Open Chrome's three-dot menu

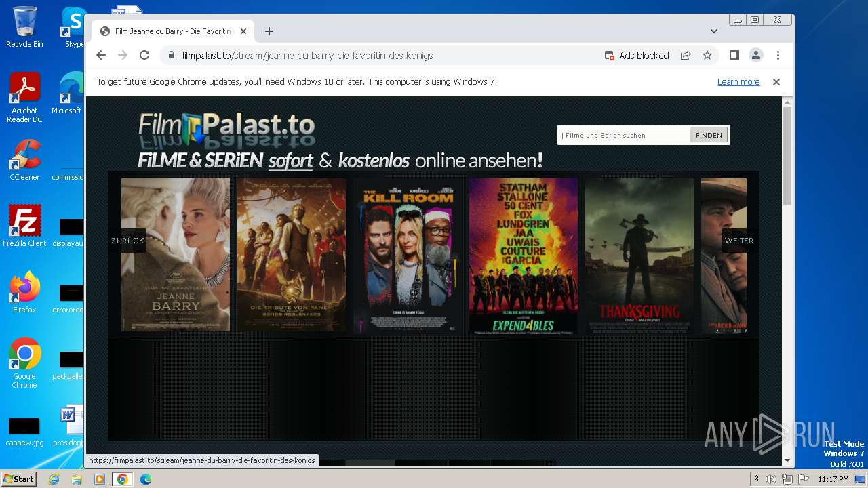point(778,56)
